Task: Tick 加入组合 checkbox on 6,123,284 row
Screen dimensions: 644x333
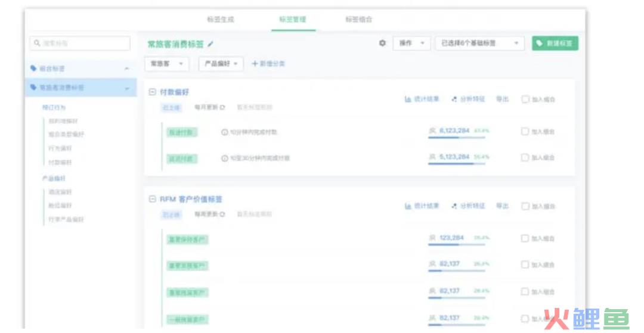Action: click(525, 132)
